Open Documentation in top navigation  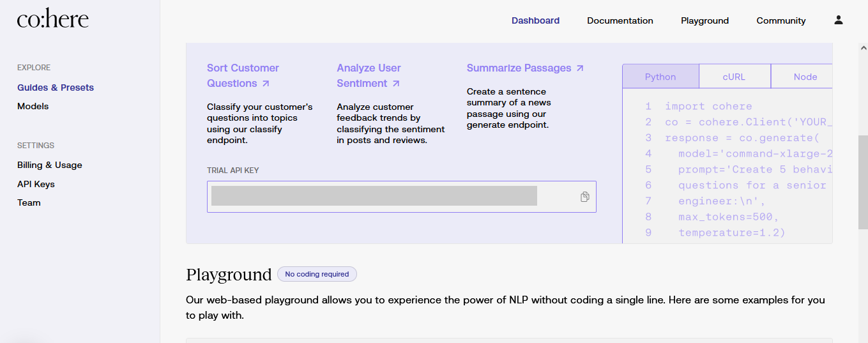[x=620, y=20]
